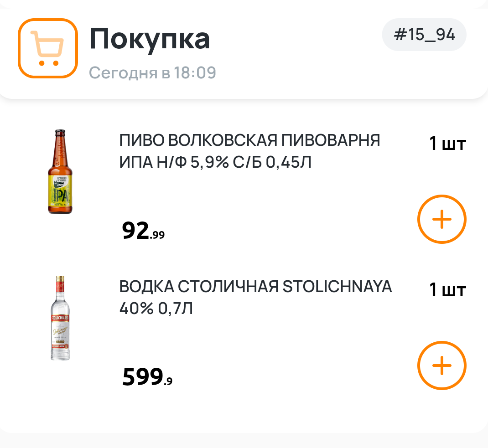488x448 pixels.
Task: Click the 599.9 vodka price
Action: (147, 377)
